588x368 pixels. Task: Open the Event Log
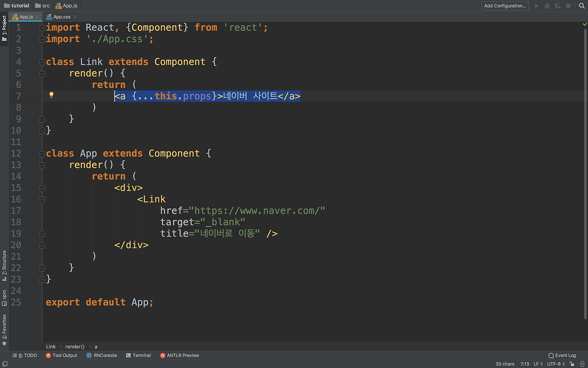pyautogui.click(x=562, y=355)
